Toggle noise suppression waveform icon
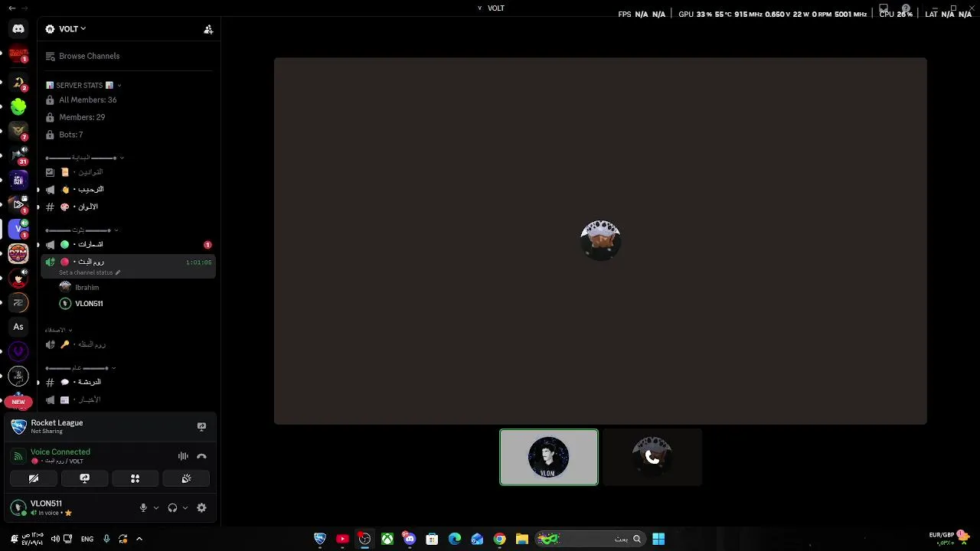This screenshot has height=551, width=980. coord(183,456)
